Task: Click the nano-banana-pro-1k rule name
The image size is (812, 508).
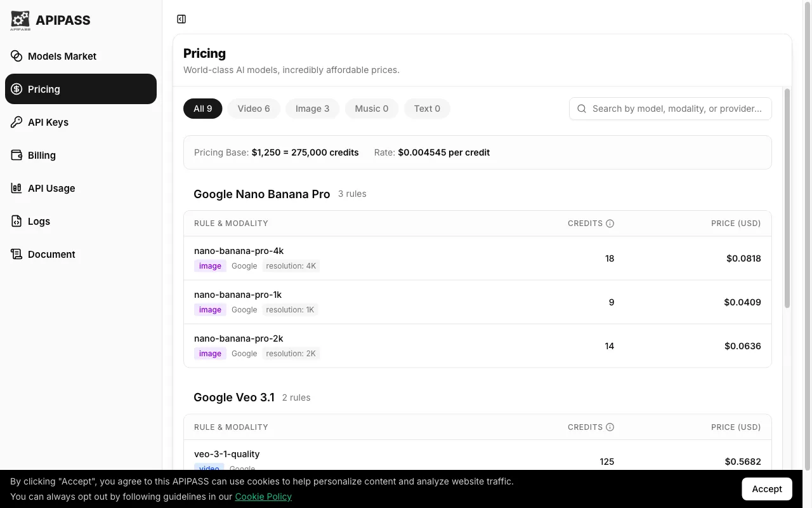Action: point(238,295)
